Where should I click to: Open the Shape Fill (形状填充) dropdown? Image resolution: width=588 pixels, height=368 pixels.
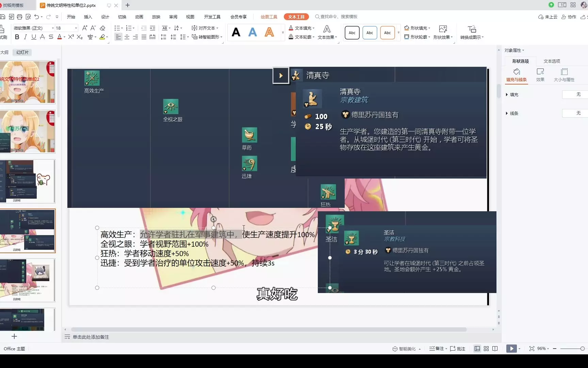coord(417,28)
